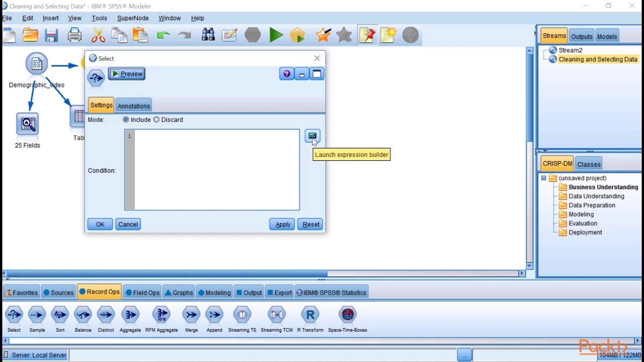Add a Sample node from the palette

[37, 319]
